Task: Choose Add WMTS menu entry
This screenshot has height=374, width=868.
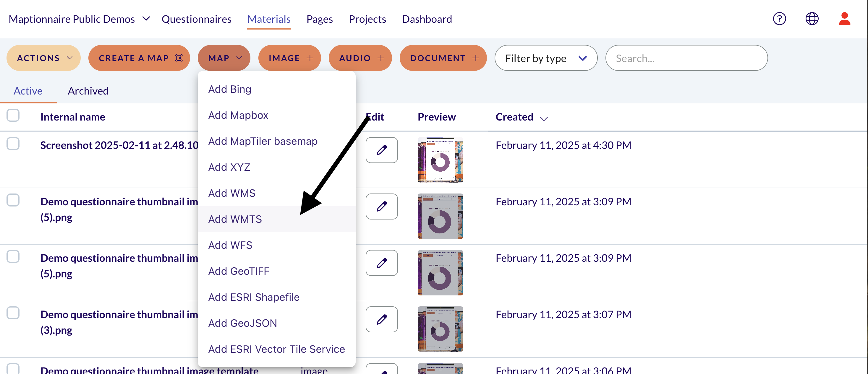Action: coord(276,219)
